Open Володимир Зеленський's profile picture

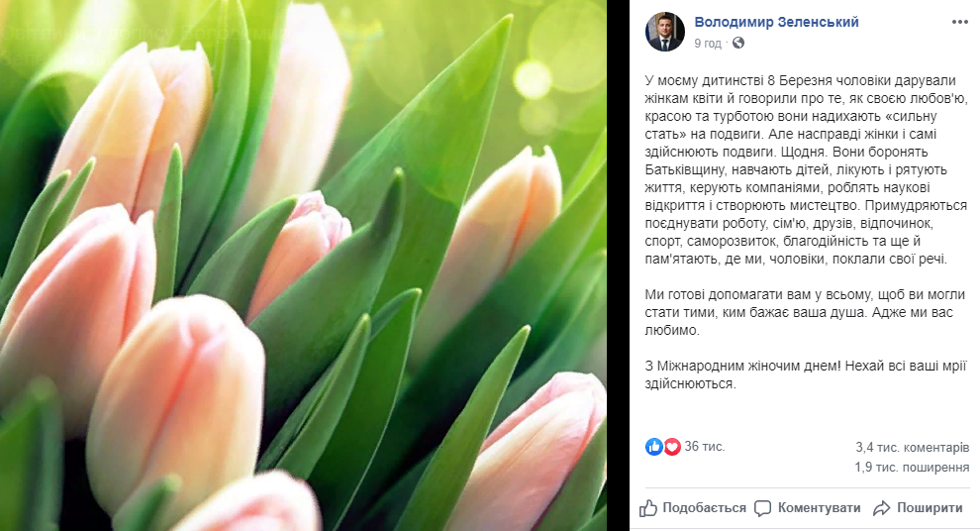click(665, 32)
